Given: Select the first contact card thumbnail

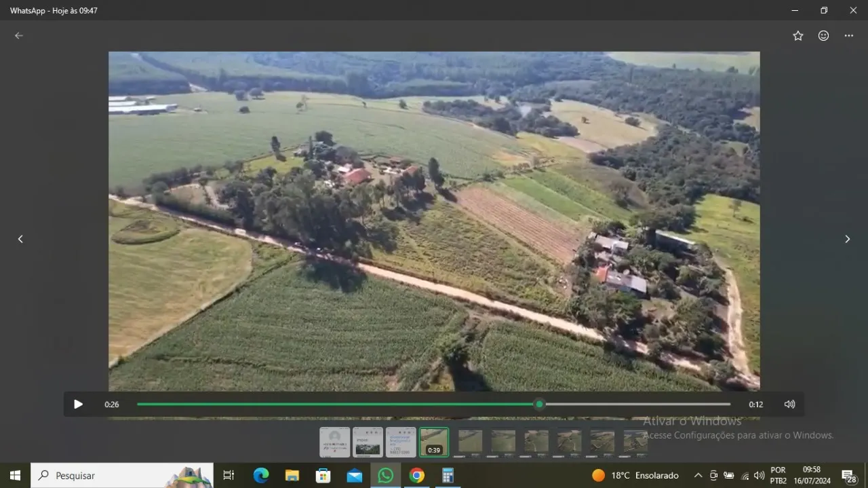Looking at the screenshot, I should tap(335, 442).
